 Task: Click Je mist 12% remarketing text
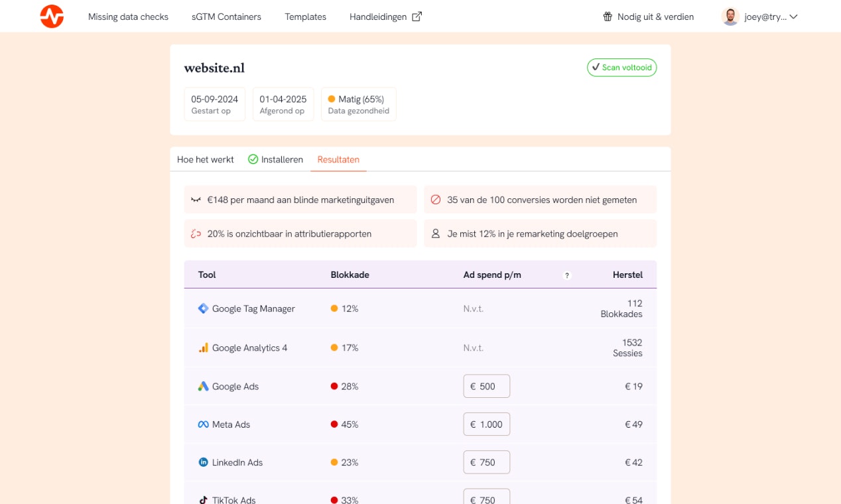pos(533,233)
